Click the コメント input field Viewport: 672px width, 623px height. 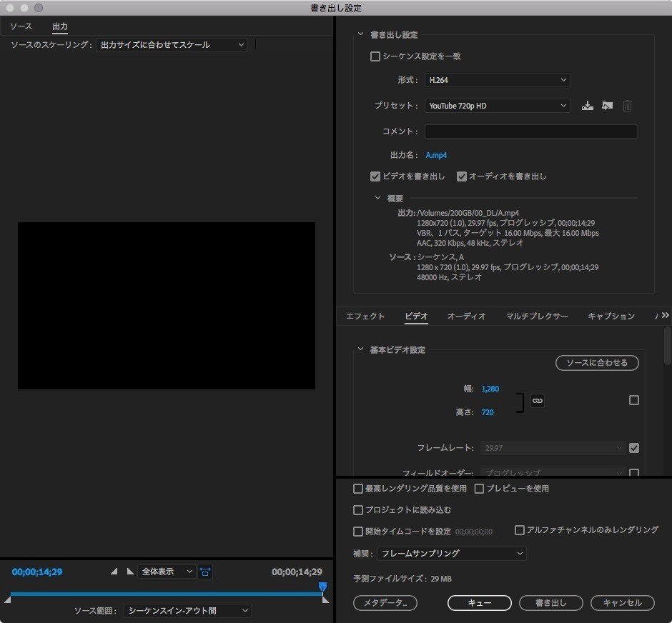[530, 131]
